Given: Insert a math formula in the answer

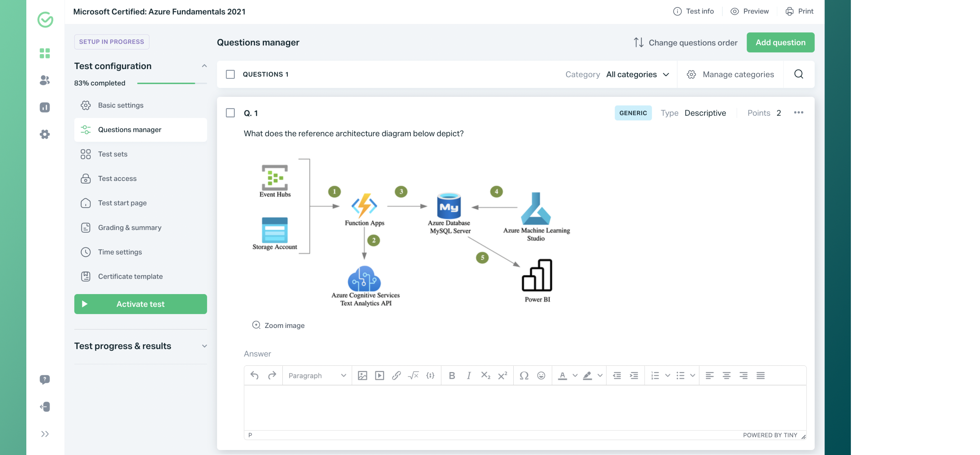Looking at the screenshot, I should pyautogui.click(x=413, y=375).
